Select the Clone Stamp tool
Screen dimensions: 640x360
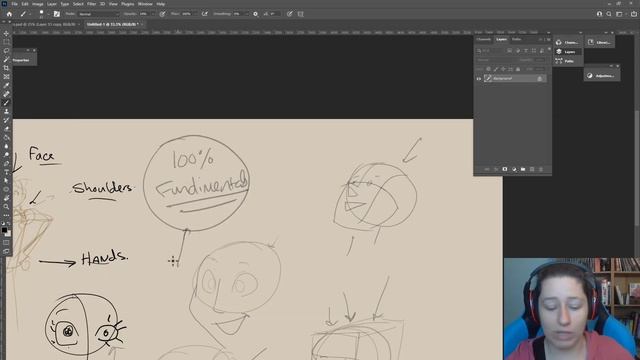(6, 111)
